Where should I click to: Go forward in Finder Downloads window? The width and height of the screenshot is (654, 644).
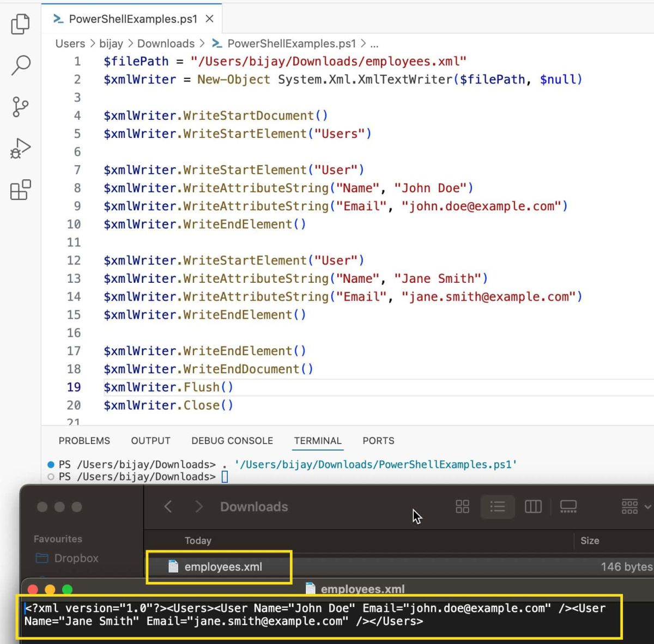coord(199,507)
